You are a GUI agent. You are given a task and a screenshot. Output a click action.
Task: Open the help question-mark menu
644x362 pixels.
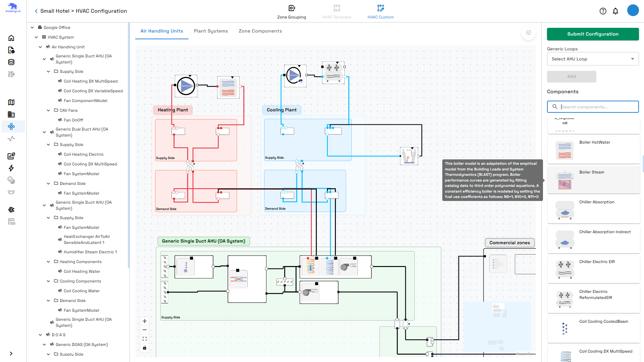click(x=603, y=11)
